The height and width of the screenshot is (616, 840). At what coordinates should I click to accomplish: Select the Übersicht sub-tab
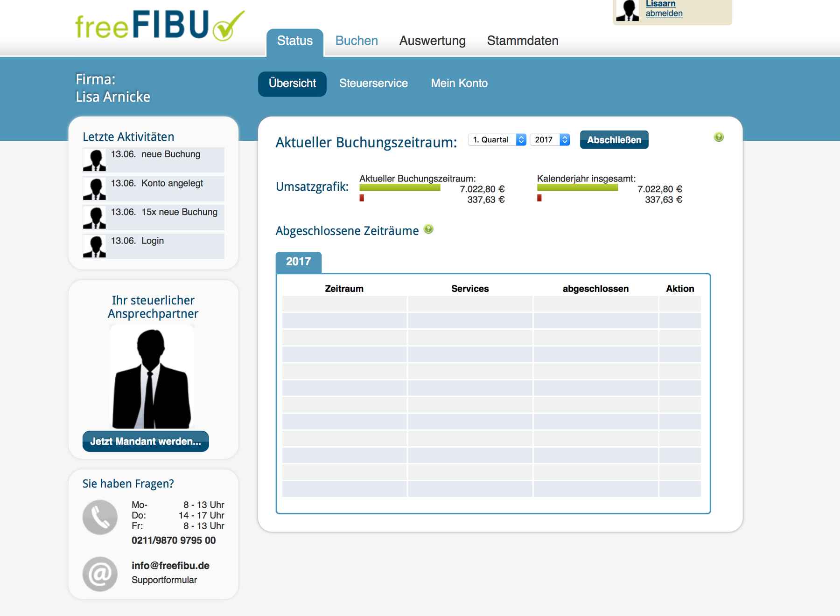coord(292,84)
